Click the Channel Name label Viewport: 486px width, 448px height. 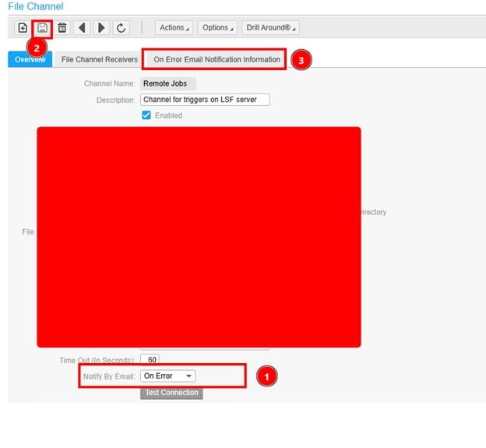click(x=110, y=83)
